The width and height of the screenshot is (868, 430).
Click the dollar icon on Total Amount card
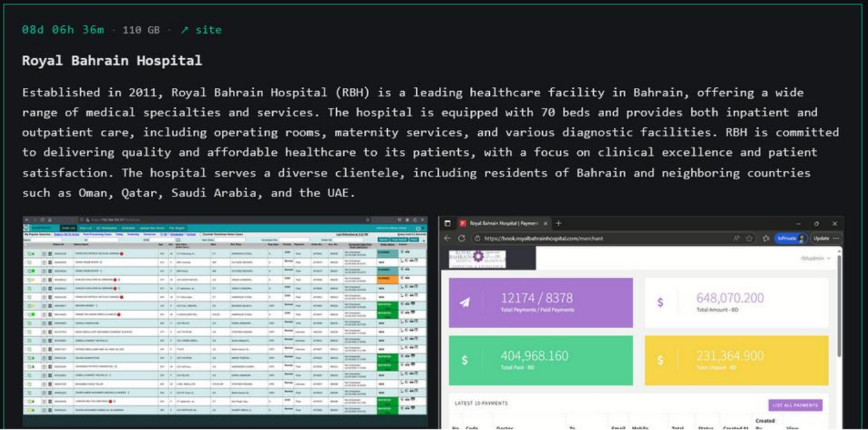660,302
